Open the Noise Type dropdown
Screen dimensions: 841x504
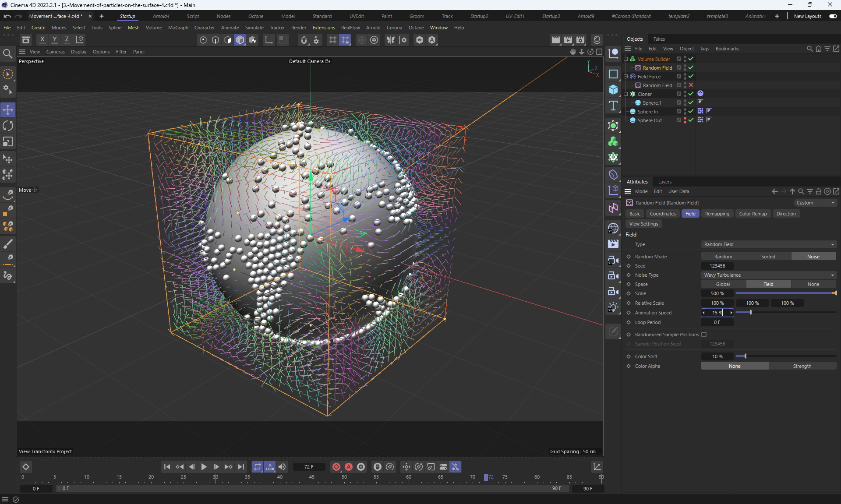(x=768, y=275)
